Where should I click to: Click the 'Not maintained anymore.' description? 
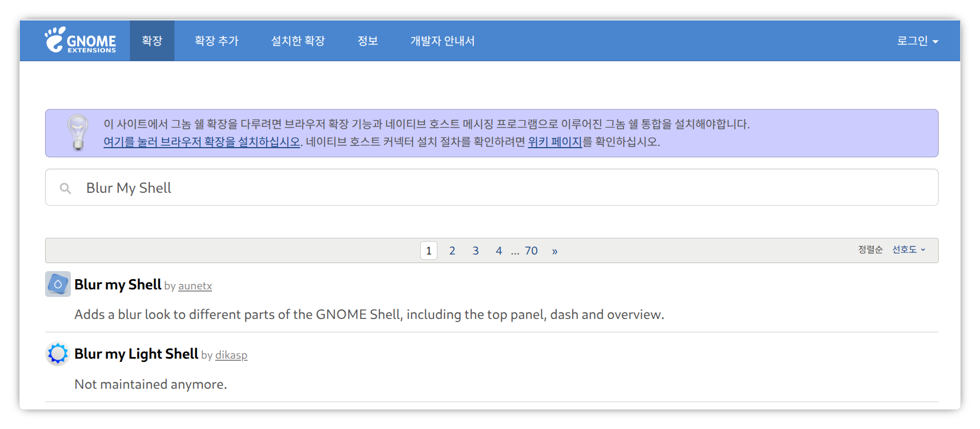pyautogui.click(x=151, y=384)
